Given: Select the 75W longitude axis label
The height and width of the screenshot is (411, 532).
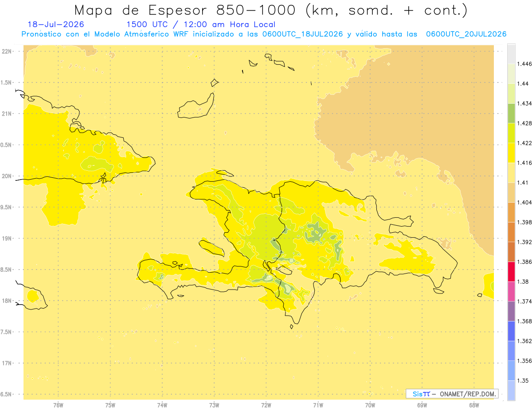Looking at the screenshot, I should [x=110, y=404].
